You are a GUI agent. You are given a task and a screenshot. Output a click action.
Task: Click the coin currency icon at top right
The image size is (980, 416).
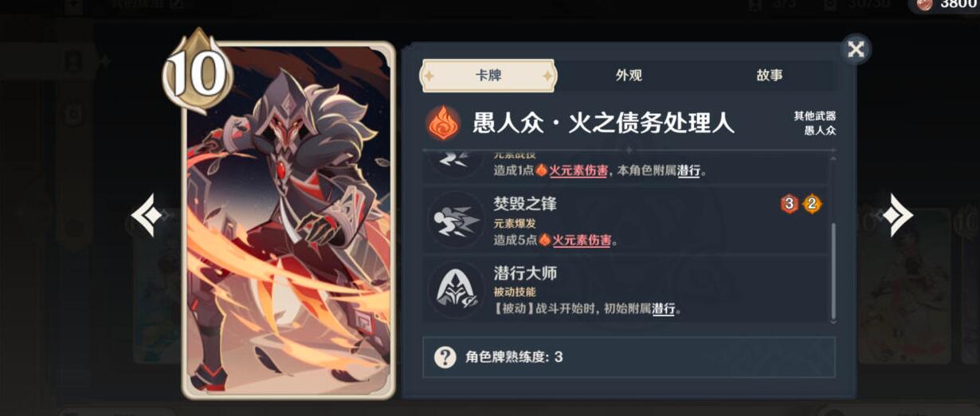click(924, 4)
